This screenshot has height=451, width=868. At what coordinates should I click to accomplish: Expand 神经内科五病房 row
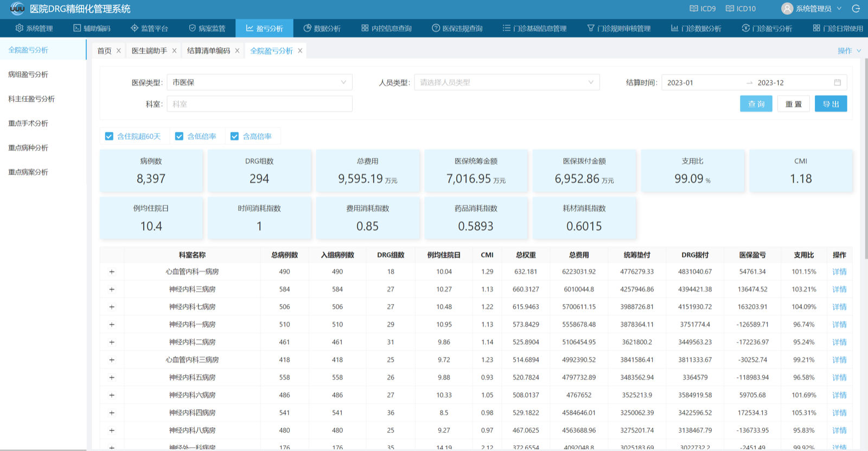coord(112,377)
